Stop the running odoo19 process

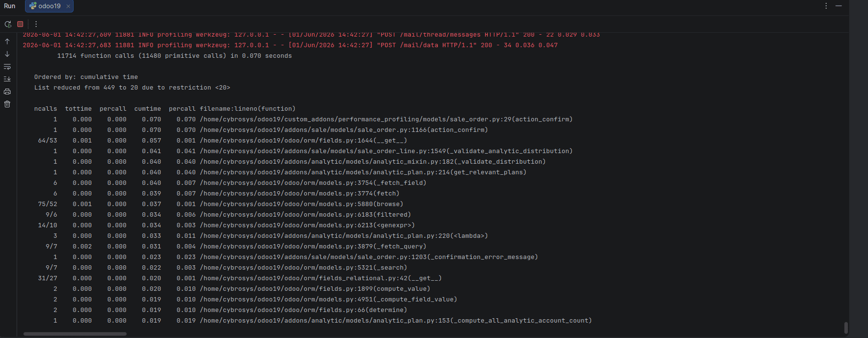[x=20, y=24]
